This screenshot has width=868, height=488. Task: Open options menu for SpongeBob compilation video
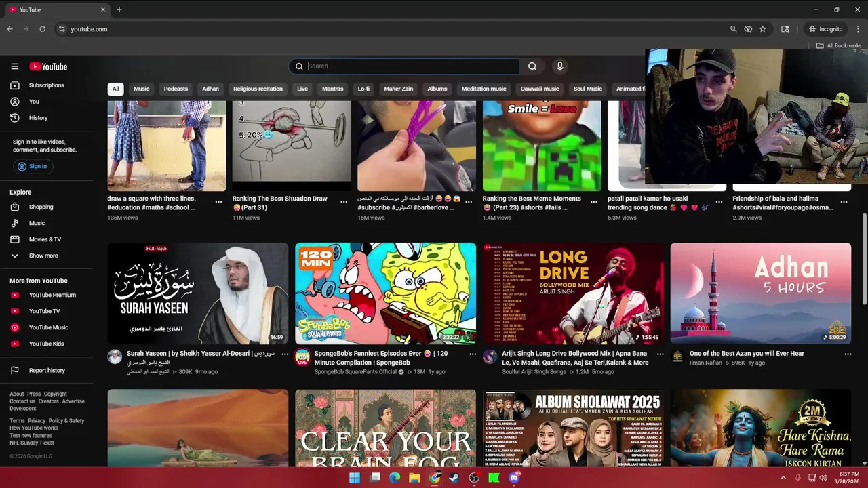(473, 354)
